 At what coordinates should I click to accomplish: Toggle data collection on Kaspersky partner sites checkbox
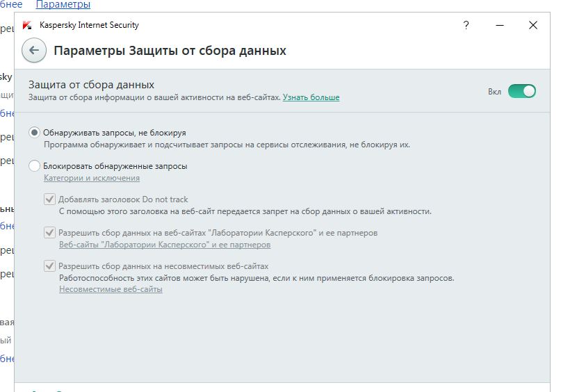(49, 232)
